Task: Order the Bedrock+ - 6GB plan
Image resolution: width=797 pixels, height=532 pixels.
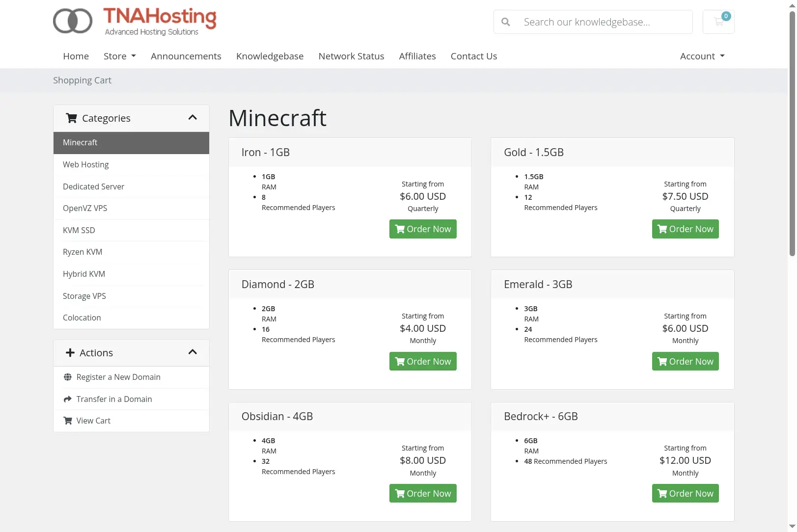Action: coord(685,493)
